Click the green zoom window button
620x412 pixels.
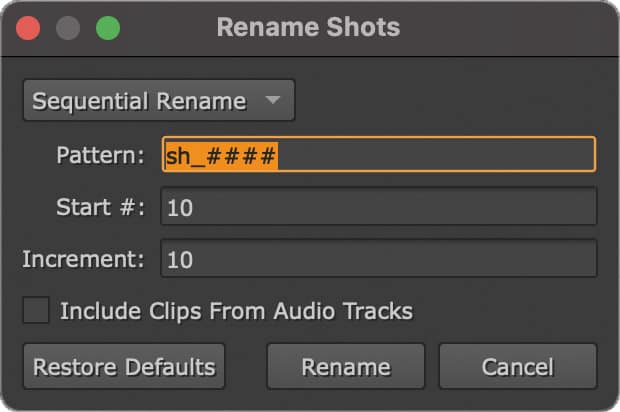[108, 28]
